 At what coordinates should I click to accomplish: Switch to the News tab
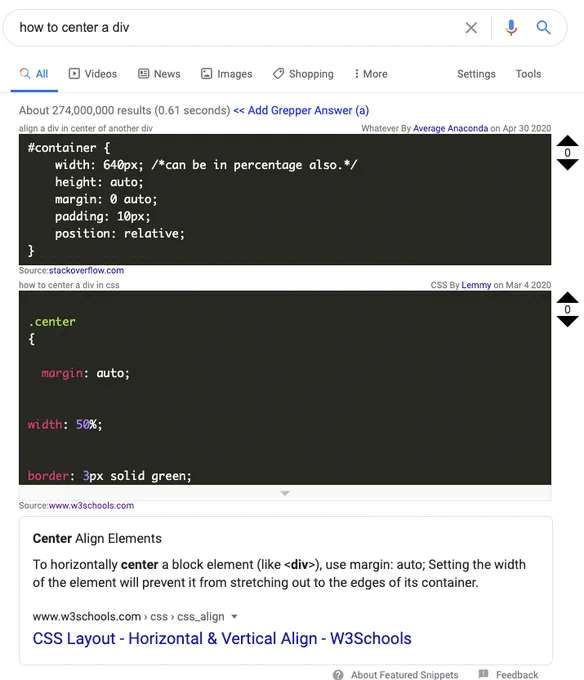tap(159, 74)
